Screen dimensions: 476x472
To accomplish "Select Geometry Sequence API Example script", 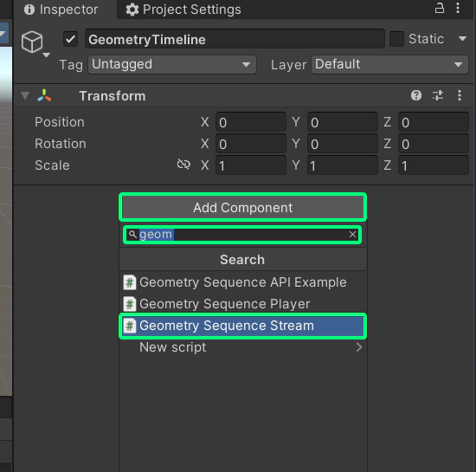I will click(x=243, y=282).
